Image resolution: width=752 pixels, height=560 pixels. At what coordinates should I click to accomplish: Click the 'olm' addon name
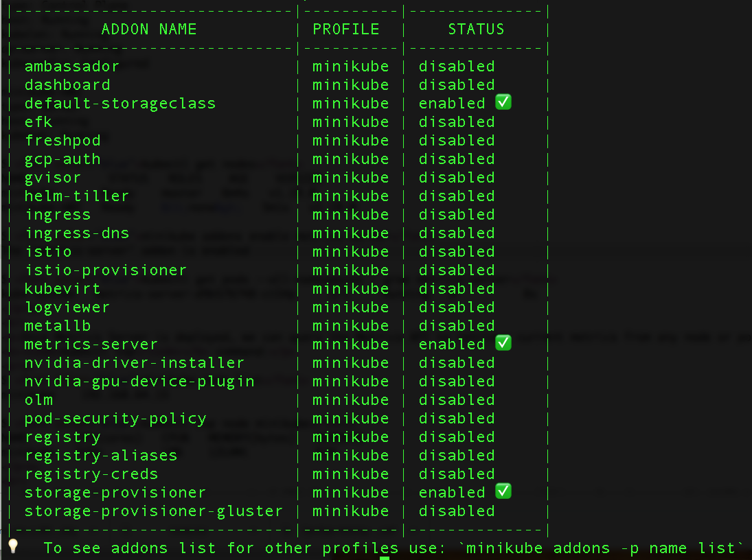pyautogui.click(x=38, y=400)
